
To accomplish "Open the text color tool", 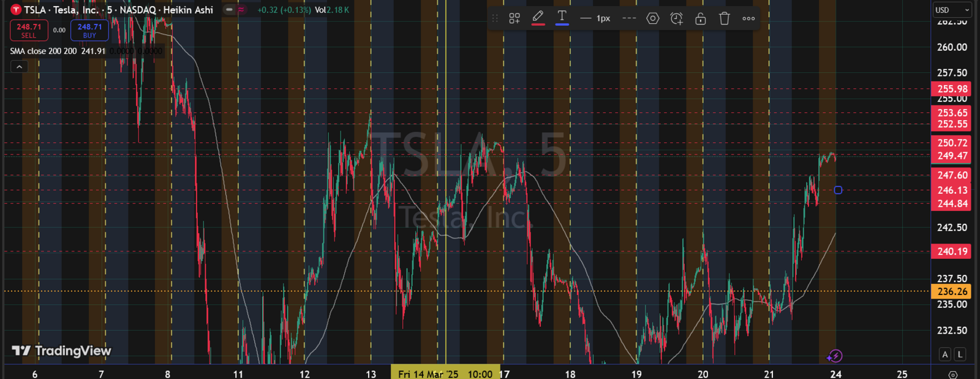I will click(562, 18).
